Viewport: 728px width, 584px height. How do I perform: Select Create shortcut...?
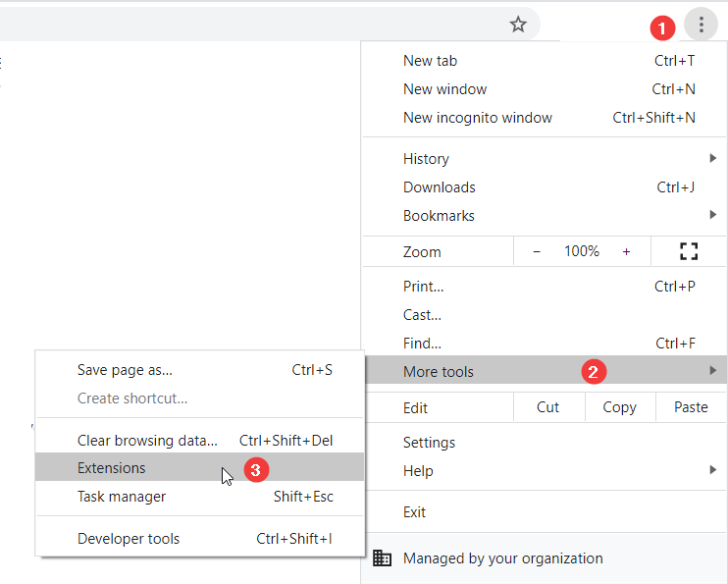(199, 398)
